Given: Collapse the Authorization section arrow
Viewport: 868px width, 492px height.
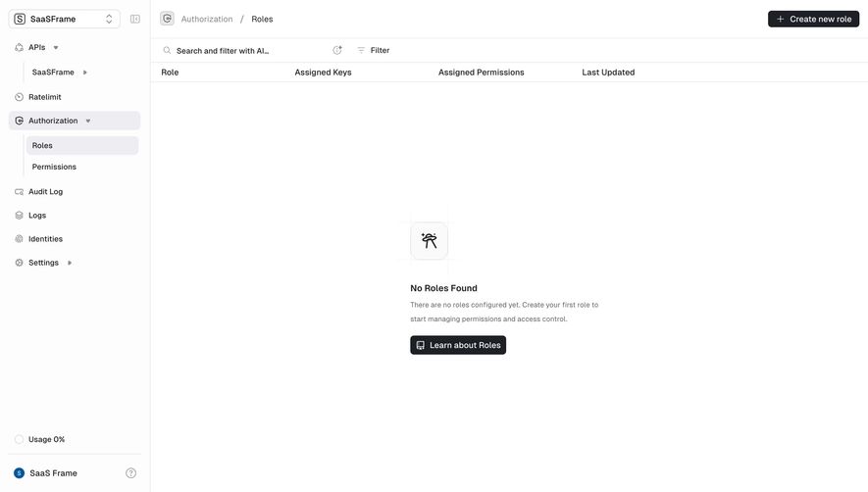Looking at the screenshot, I should coord(88,121).
